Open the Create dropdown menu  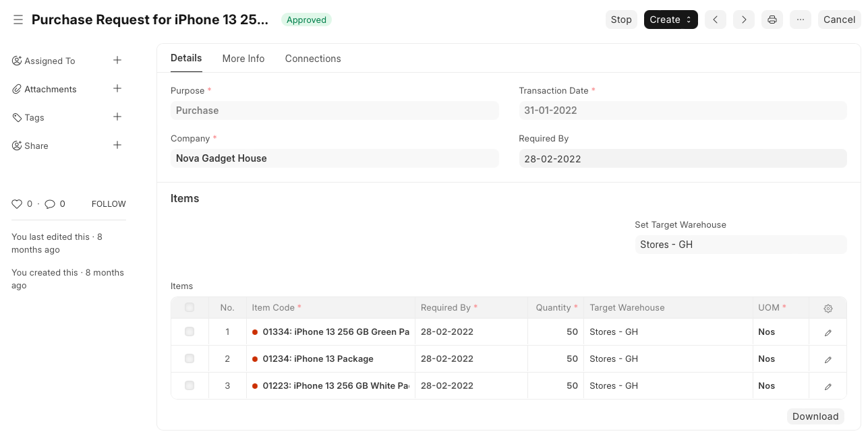(x=670, y=20)
